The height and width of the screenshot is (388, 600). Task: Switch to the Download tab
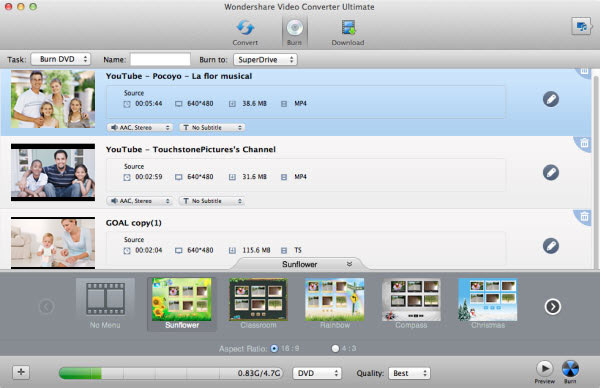347,32
